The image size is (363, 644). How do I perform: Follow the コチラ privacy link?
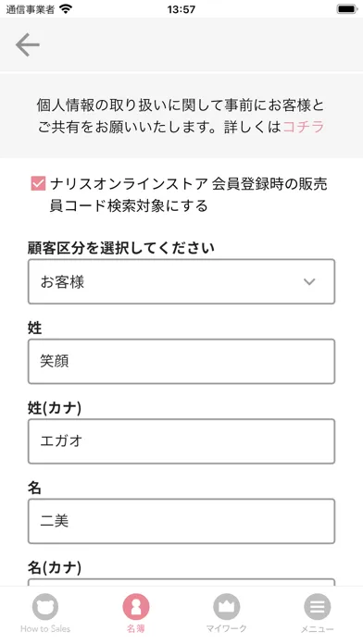coord(304,127)
